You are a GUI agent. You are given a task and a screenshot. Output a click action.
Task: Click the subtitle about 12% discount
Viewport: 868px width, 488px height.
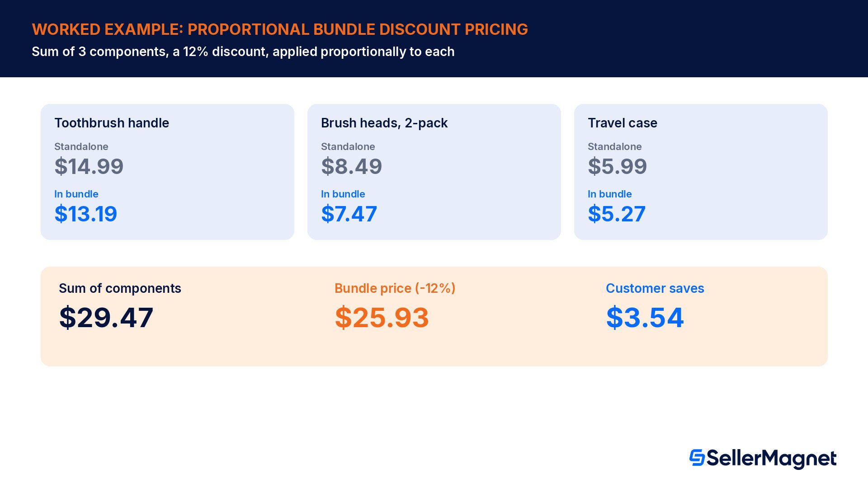click(243, 52)
